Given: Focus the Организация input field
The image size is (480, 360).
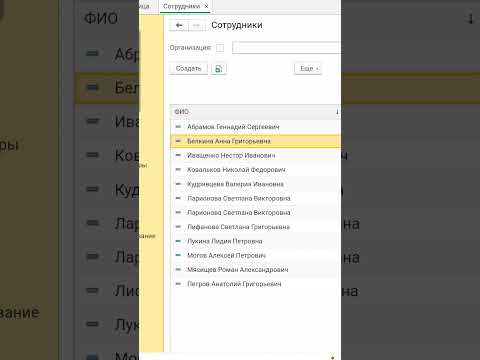Looking at the screenshot, I should pyautogui.click(x=287, y=48).
